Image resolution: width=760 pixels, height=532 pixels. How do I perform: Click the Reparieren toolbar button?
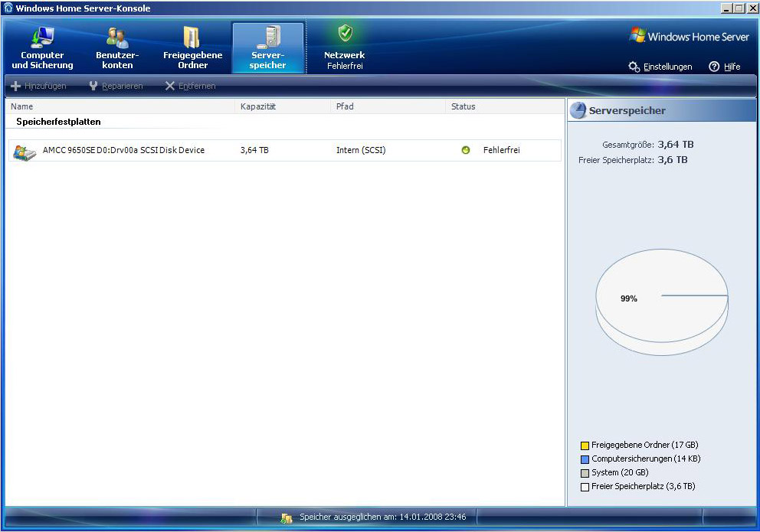tap(116, 86)
